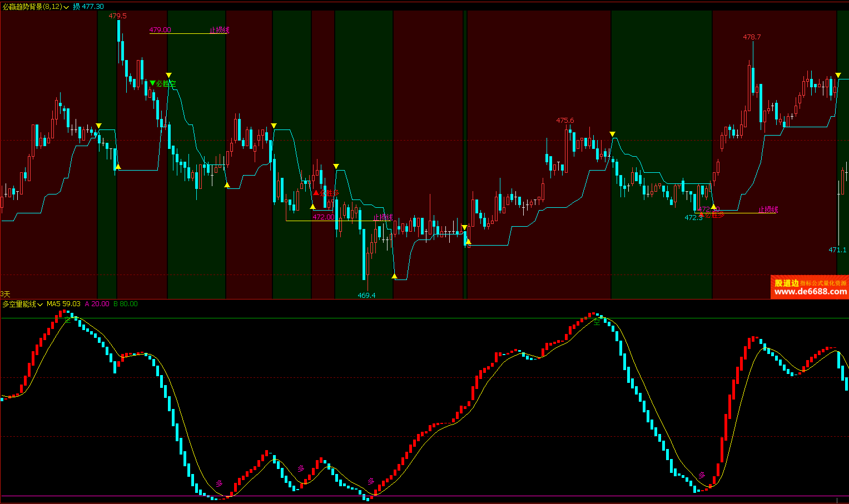Click the 3天 period label
This screenshot has width=849, height=504.
[x=6, y=294]
